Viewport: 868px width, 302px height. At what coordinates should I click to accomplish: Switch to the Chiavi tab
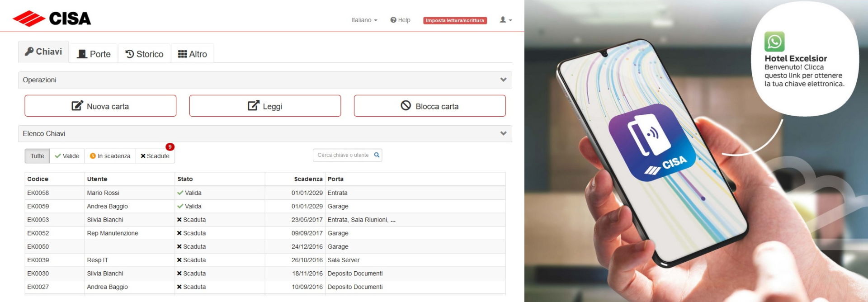tap(43, 52)
